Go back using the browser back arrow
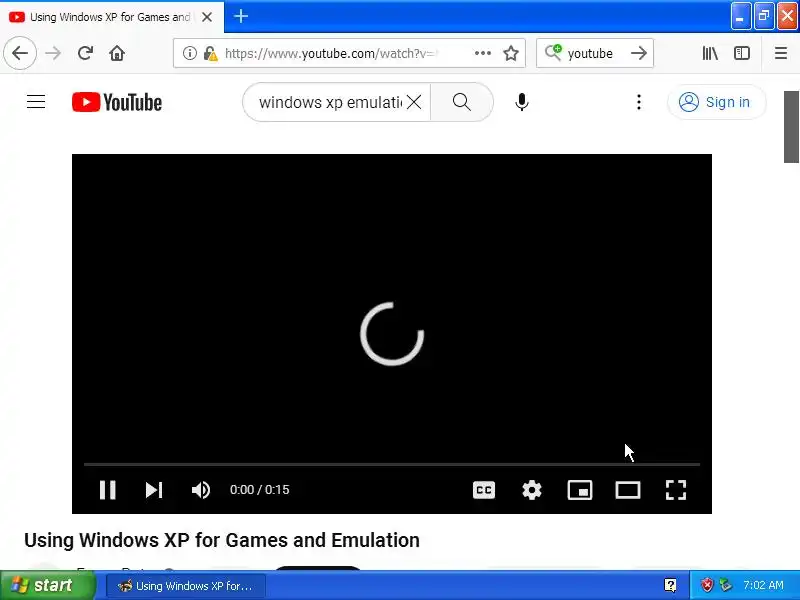This screenshot has height=600, width=800. point(20,53)
